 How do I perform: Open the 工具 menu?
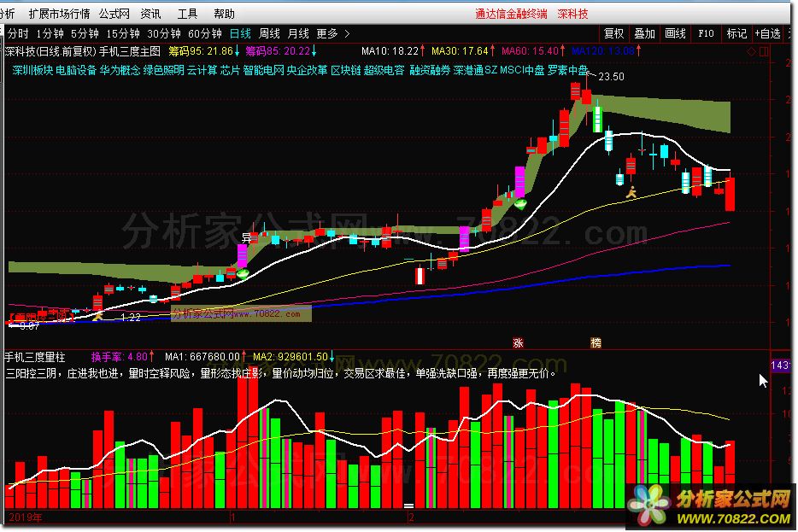pos(187,14)
